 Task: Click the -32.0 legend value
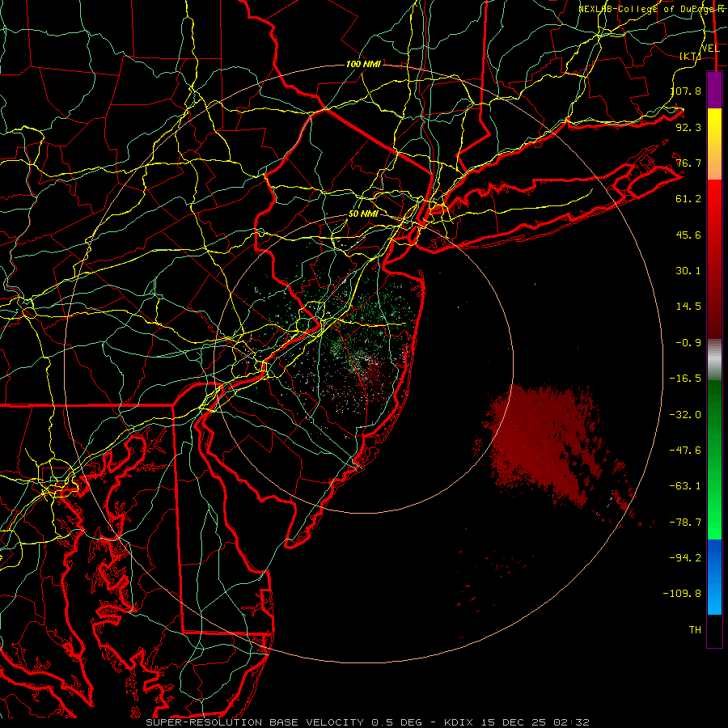click(686, 415)
